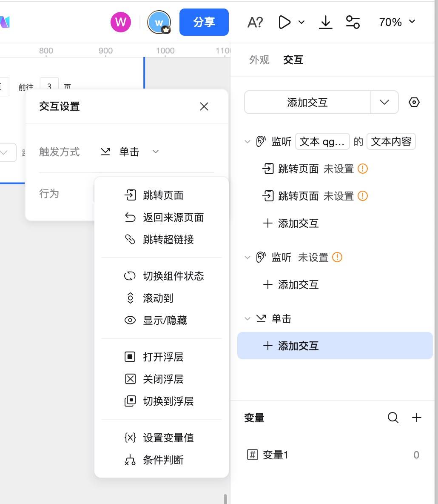
Task: Start the prototype preview play icon
Action: [284, 22]
